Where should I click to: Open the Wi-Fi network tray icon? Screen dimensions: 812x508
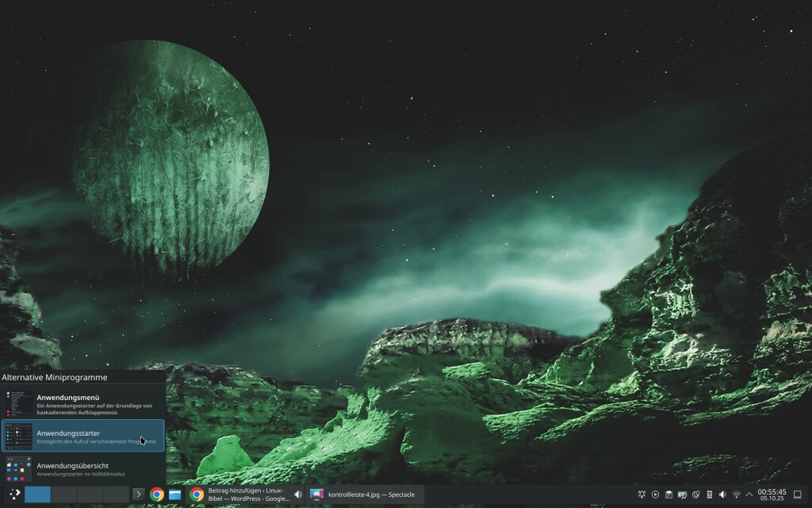pyautogui.click(x=736, y=495)
